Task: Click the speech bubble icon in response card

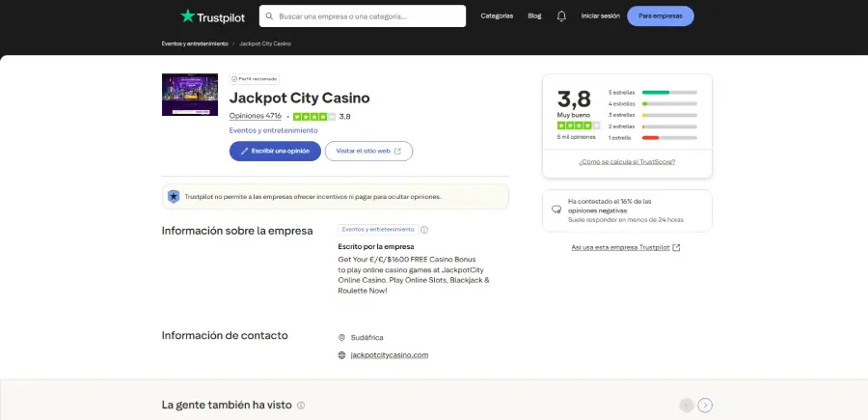Action: 556,210
